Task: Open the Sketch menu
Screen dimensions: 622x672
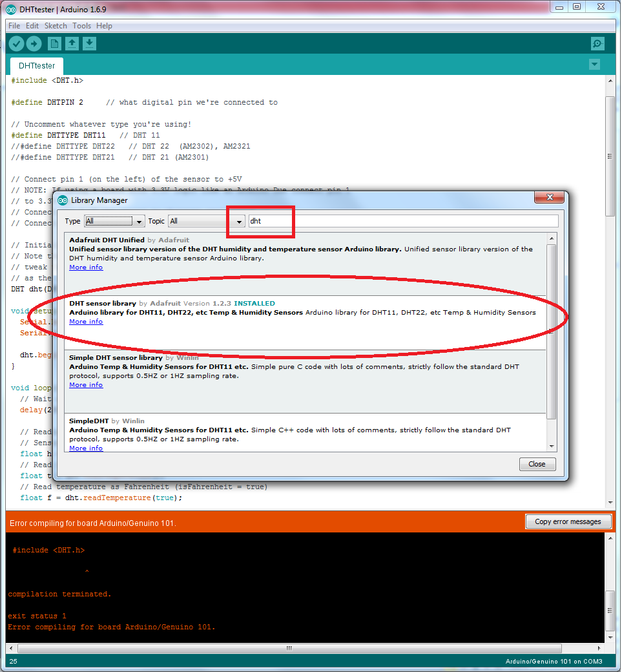Action: tap(56, 26)
